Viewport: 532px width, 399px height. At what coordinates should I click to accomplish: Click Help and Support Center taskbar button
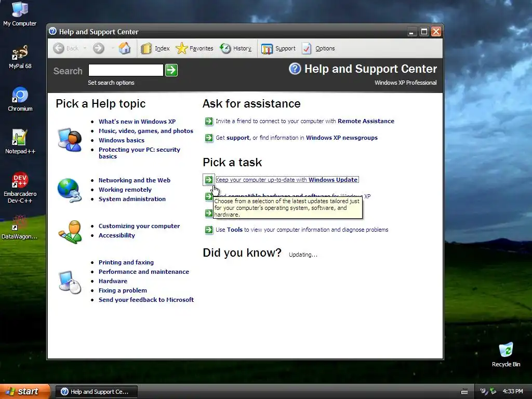tap(97, 392)
